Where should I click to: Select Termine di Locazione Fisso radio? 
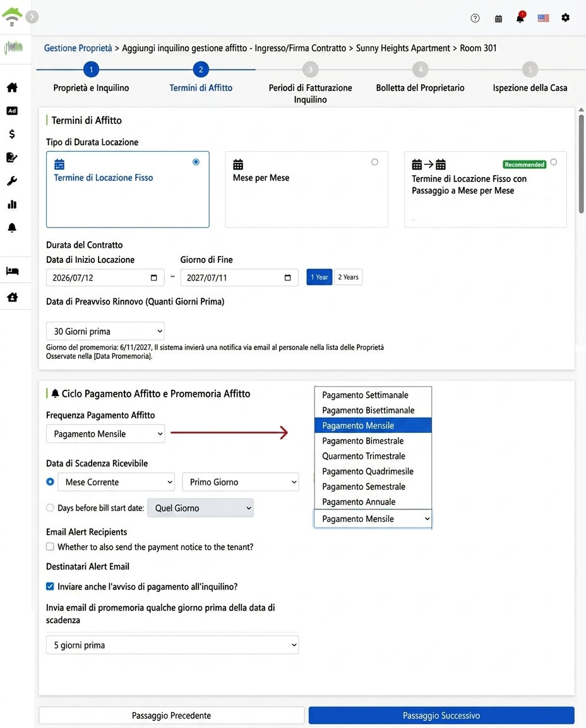point(196,162)
